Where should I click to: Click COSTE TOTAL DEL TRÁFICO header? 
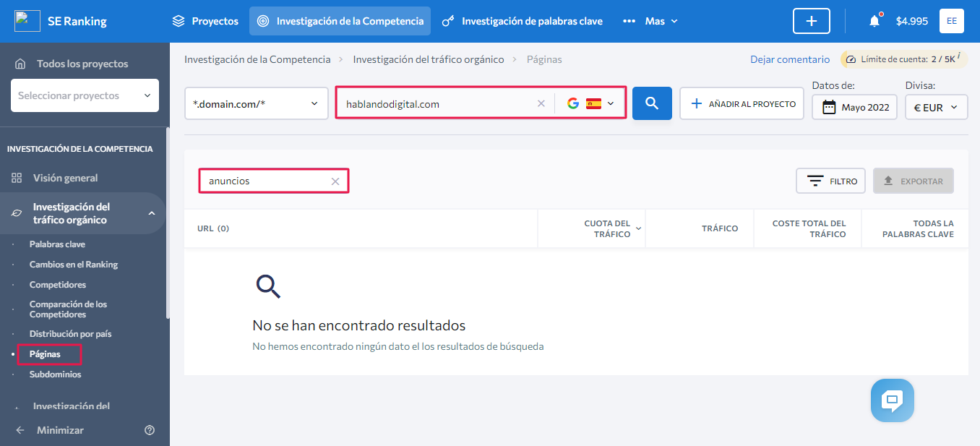808,228
